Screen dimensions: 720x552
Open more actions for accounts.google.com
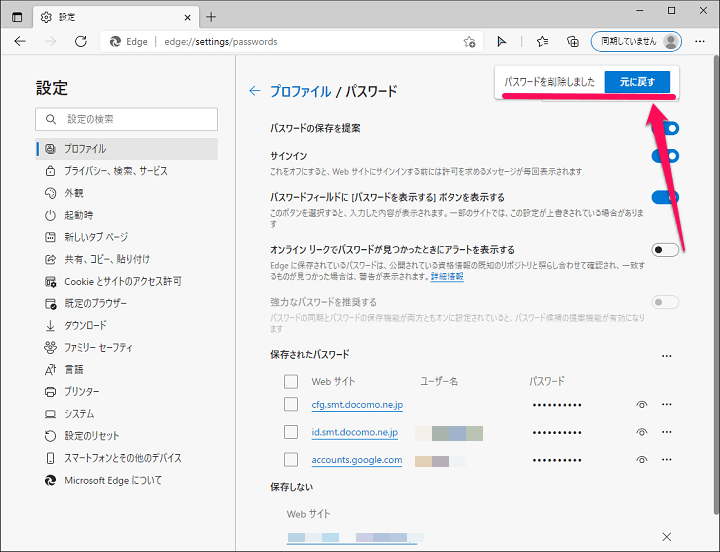667,460
